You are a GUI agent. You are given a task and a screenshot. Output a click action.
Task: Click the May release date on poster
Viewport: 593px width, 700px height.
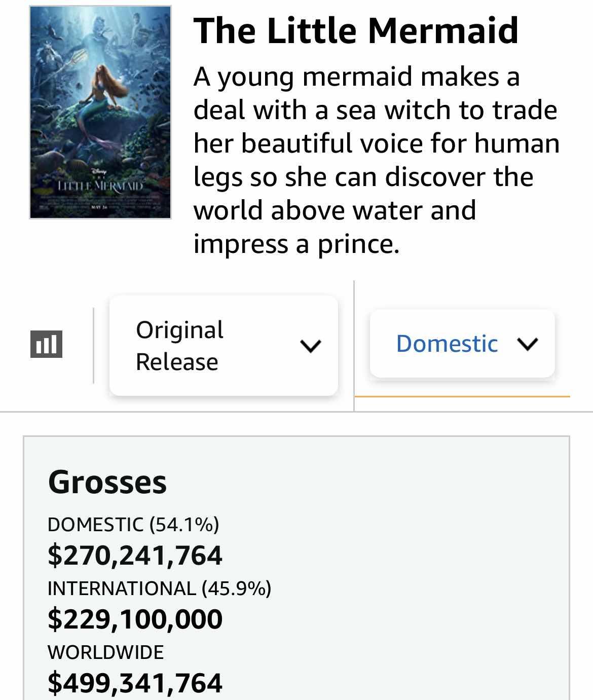(x=100, y=208)
